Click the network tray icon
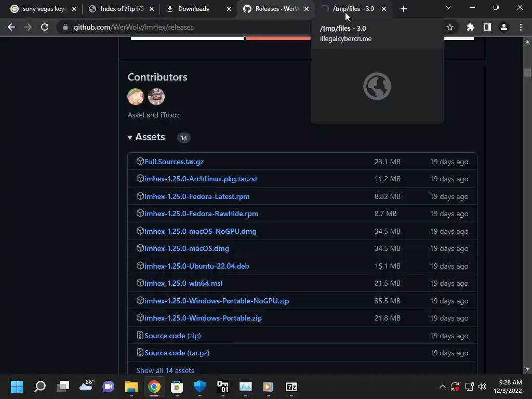The width and height of the screenshot is (532, 399). tap(470, 387)
